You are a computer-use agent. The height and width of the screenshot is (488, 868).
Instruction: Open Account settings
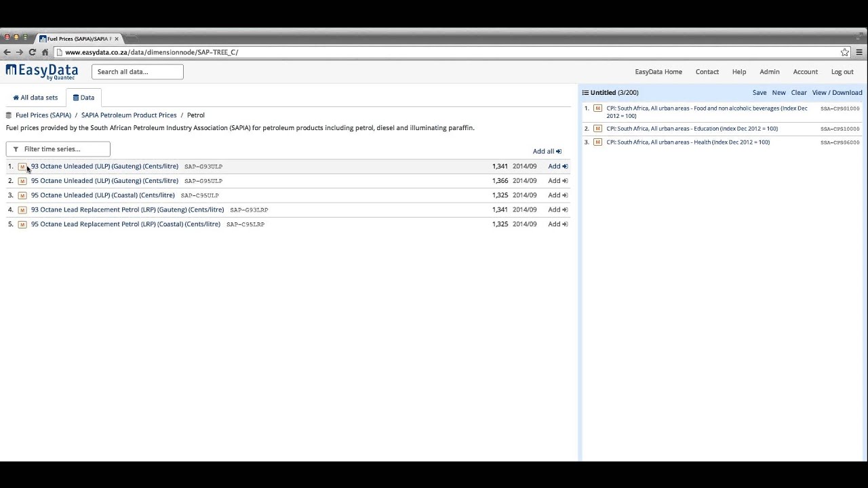(806, 72)
